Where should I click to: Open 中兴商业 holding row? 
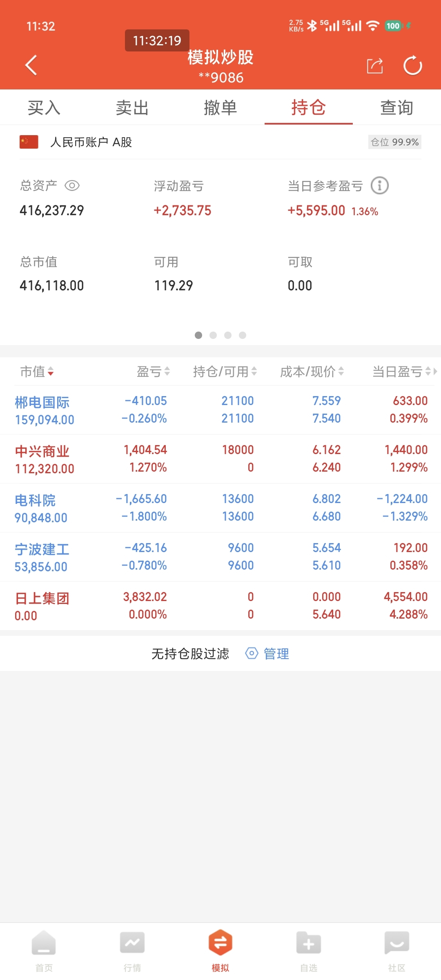tap(220, 459)
